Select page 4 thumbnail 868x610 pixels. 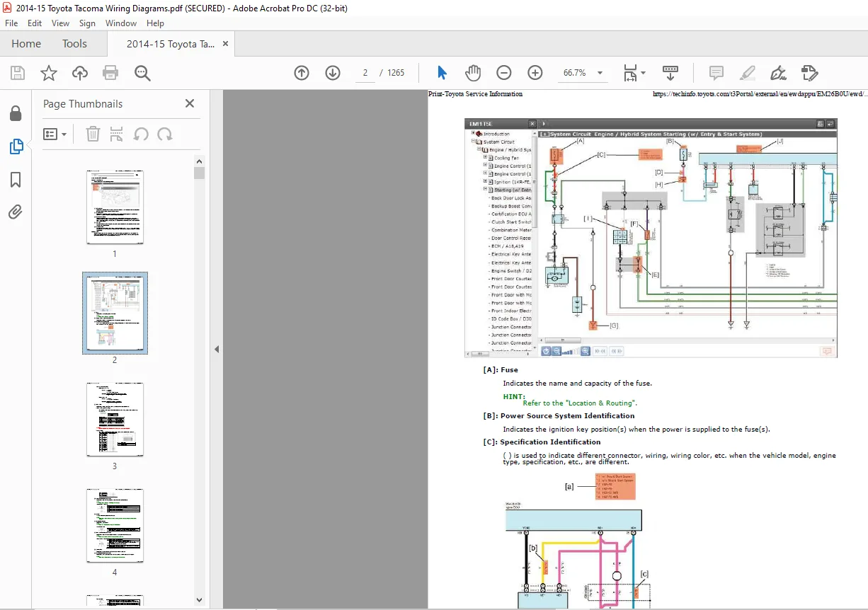tap(115, 526)
